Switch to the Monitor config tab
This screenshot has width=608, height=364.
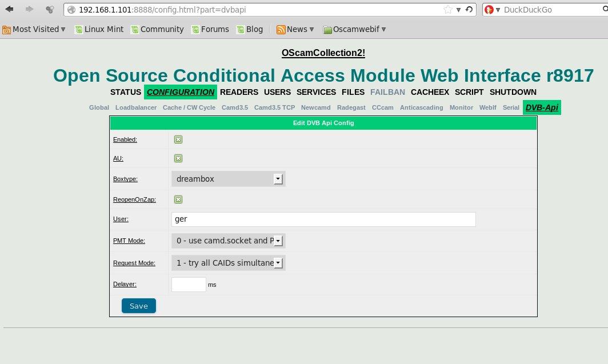pyautogui.click(x=461, y=108)
